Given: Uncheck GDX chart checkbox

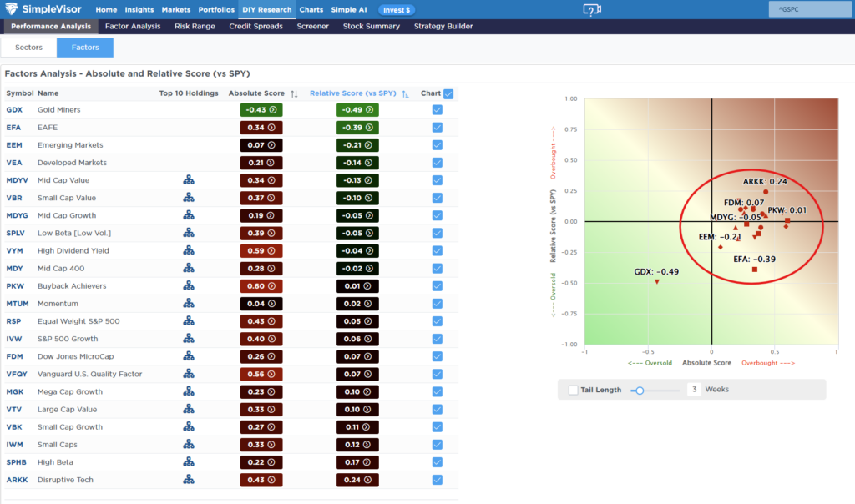Looking at the screenshot, I should pos(438,109).
